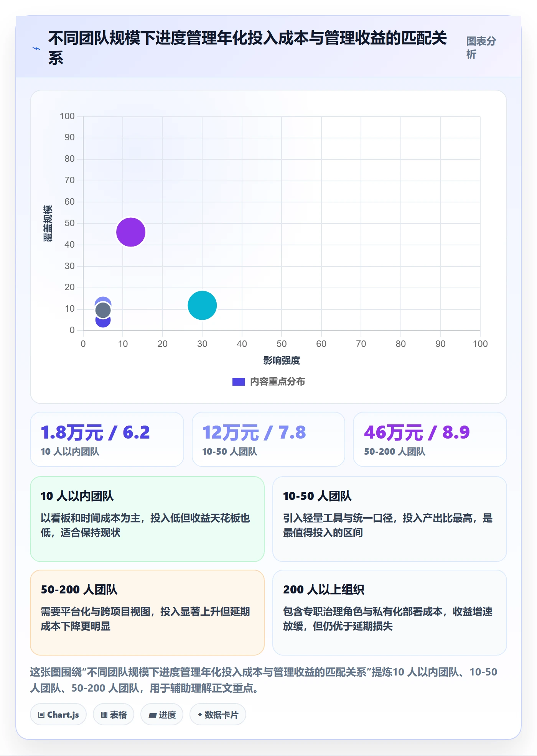Click the cyan bubble at x=30

click(x=202, y=305)
